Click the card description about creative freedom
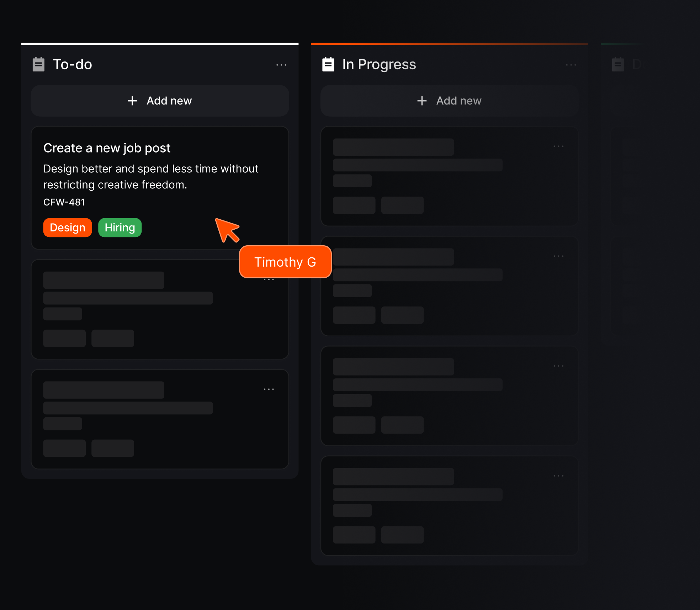The width and height of the screenshot is (700, 610). point(151,177)
